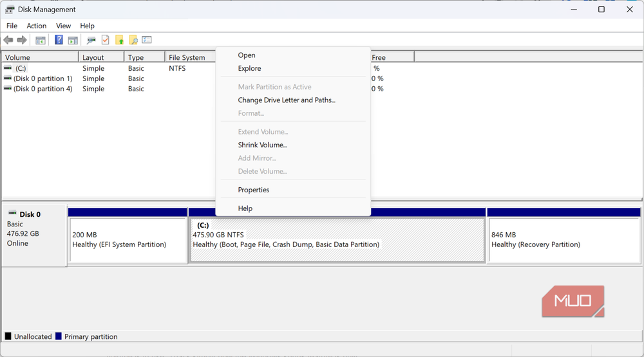
Task: Select Change Drive Letter and Paths
Action: click(293, 100)
